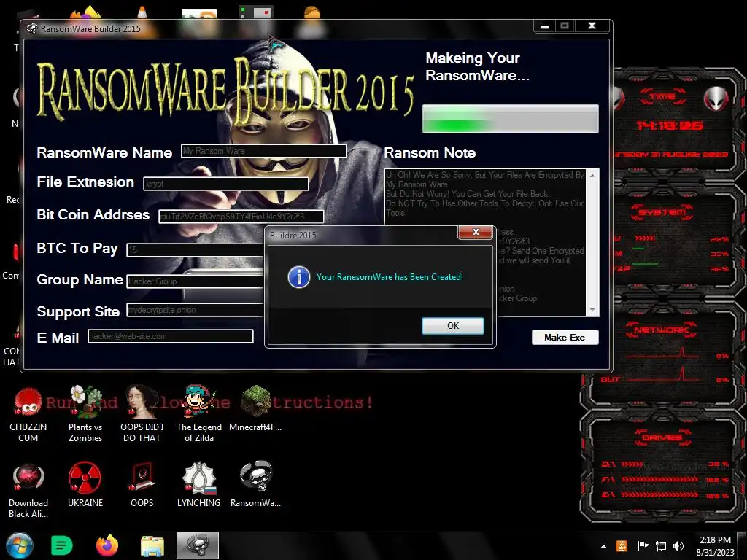The width and height of the screenshot is (747, 560).
Task: Open the Windows Start orb
Action: (x=19, y=545)
